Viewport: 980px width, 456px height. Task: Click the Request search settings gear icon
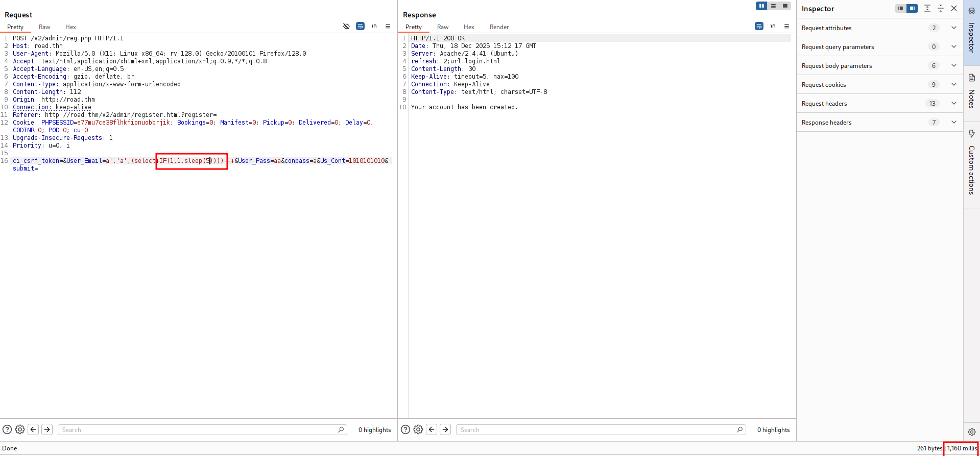click(x=20, y=430)
